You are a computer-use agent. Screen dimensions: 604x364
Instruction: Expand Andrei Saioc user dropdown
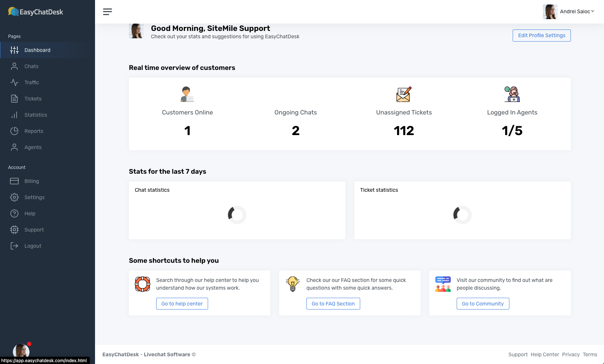click(x=577, y=11)
